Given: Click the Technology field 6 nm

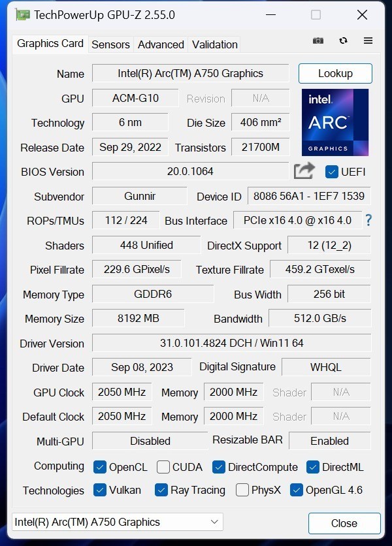Looking at the screenshot, I should (x=130, y=122).
